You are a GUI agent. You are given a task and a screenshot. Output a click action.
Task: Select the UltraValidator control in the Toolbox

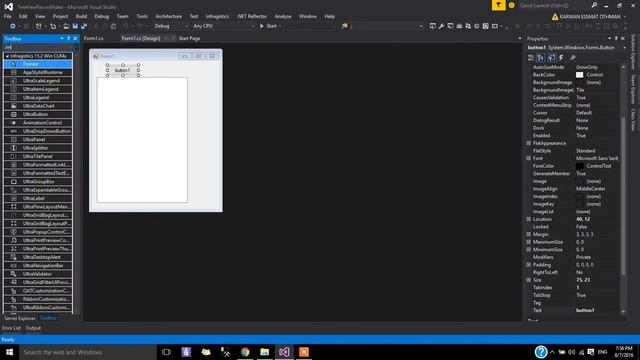point(38,274)
